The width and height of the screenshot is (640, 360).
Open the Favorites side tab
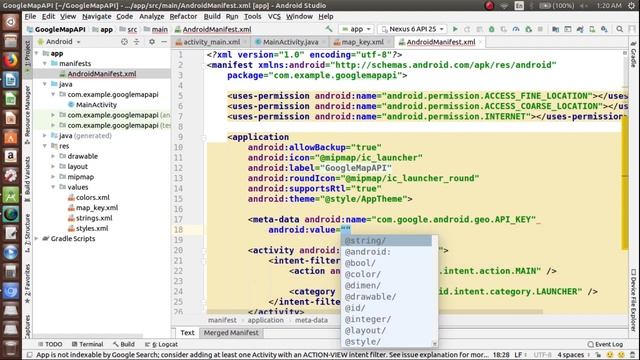tap(28, 284)
